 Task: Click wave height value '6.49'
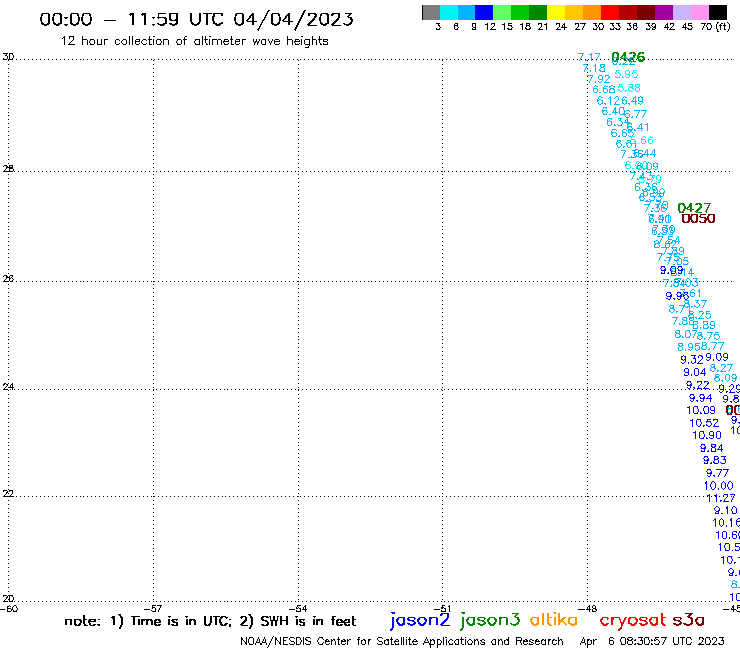(x=632, y=101)
